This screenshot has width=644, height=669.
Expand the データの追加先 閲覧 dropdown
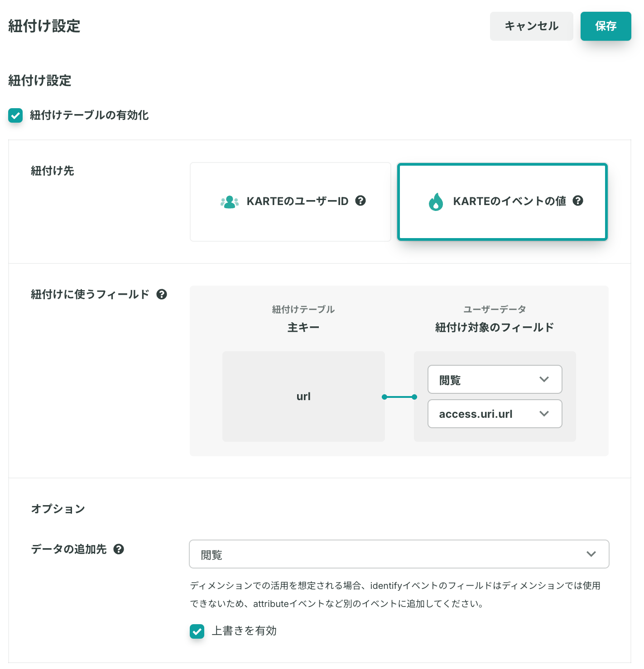(399, 554)
